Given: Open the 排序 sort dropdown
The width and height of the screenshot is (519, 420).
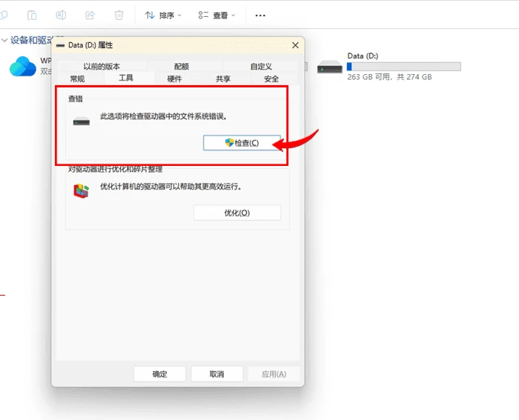Looking at the screenshot, I should click(163, 16).
